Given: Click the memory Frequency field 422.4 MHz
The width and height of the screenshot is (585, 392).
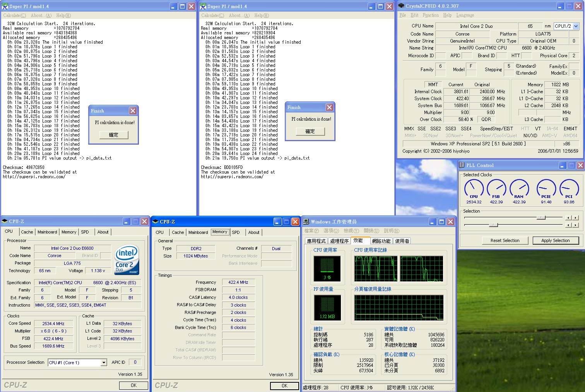Looking at the screenshot, I should point(238,283).
